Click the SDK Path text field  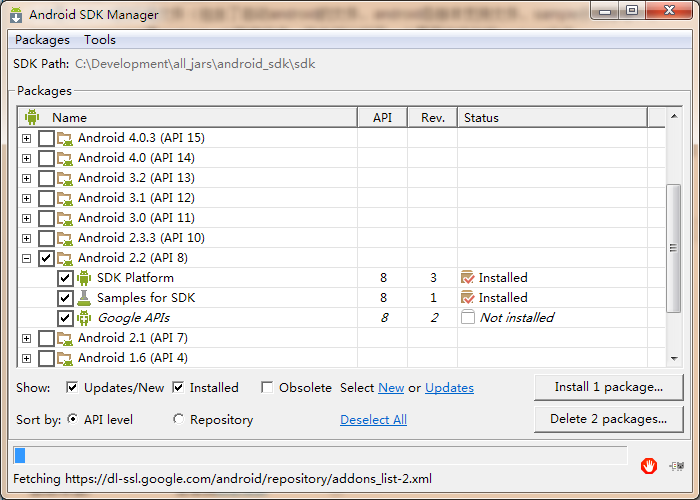[195, 64]
